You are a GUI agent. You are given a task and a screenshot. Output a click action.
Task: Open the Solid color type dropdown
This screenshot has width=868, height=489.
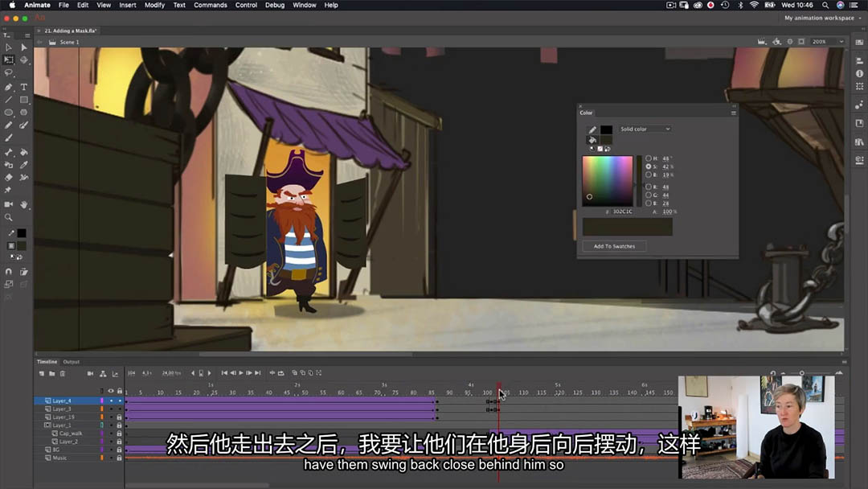(645, 129)
